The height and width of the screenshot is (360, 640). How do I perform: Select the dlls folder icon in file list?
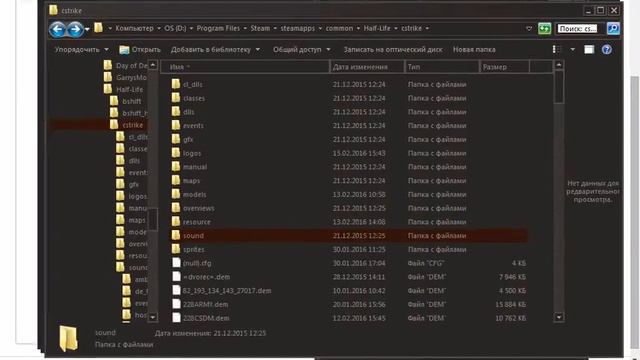point(176,111)
